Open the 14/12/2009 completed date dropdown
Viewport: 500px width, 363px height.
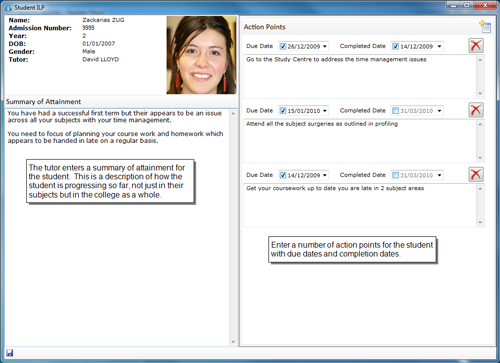tap(439, 46)
